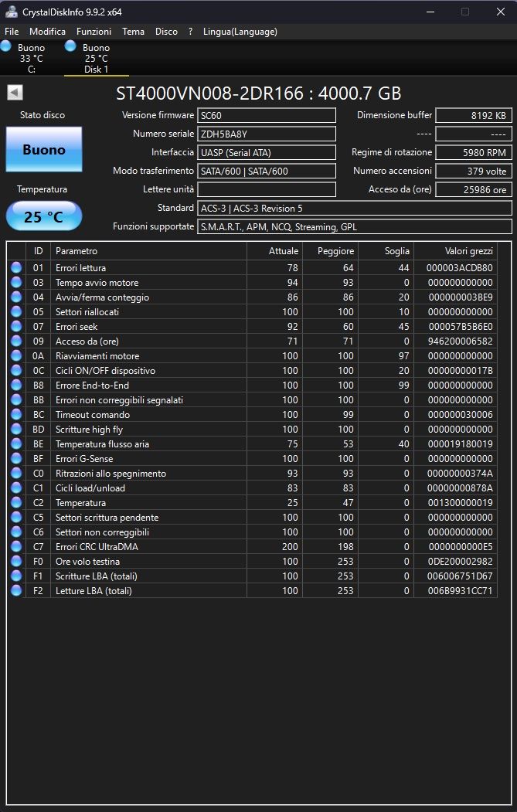Screen dimensions: 517x812
Task: Click the Numero accensioni 379 volte field
Action: tap(474, 171)
